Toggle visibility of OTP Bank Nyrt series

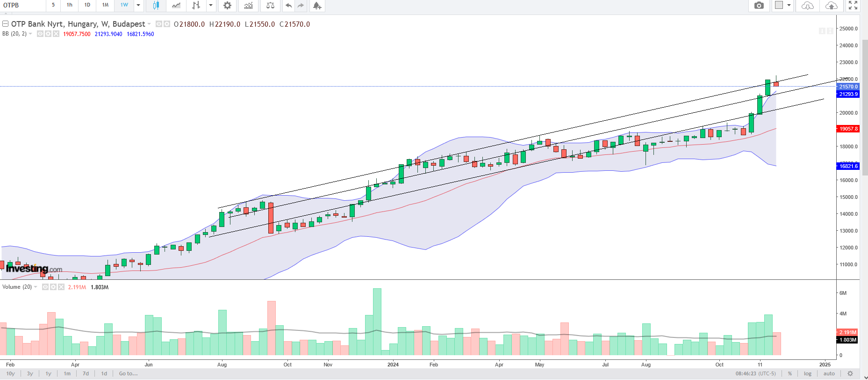[x=159, y=24]
